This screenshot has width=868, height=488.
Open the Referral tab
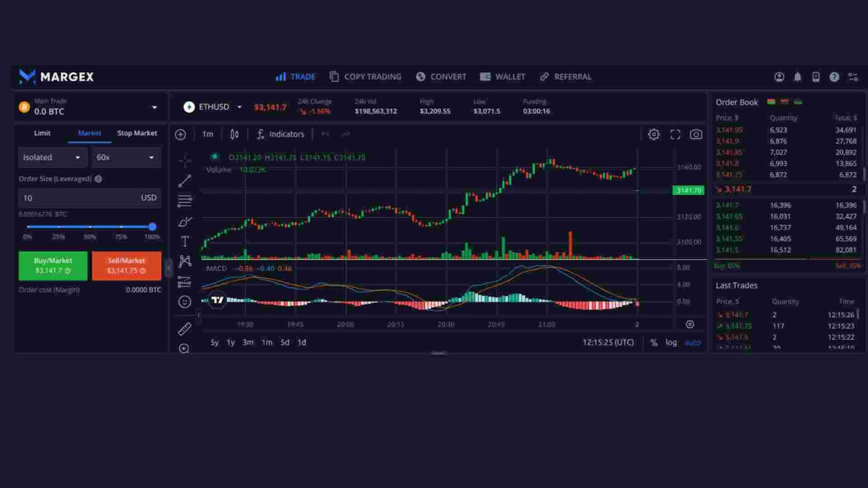pyautogui.click(x=565, y=77)
